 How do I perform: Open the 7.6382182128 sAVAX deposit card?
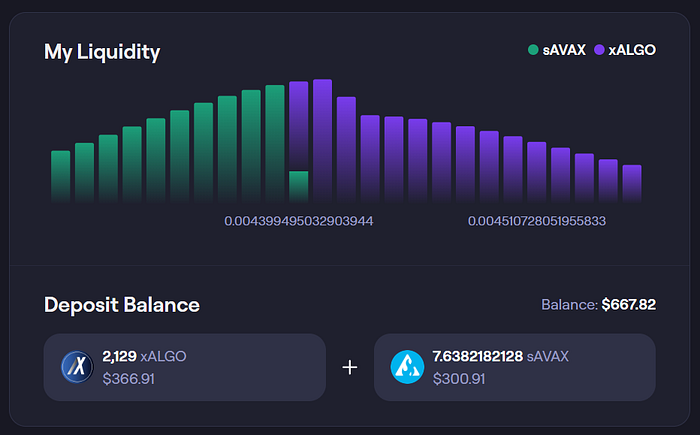tap(515, 367)
